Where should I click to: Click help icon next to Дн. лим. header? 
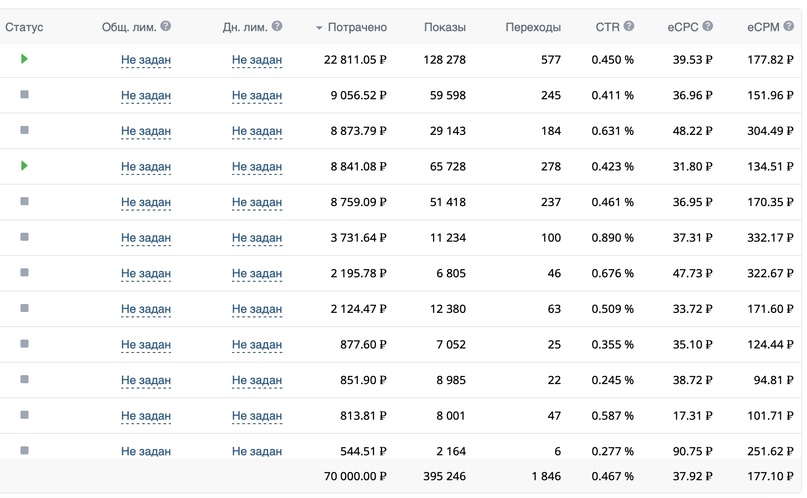[277, 27]
